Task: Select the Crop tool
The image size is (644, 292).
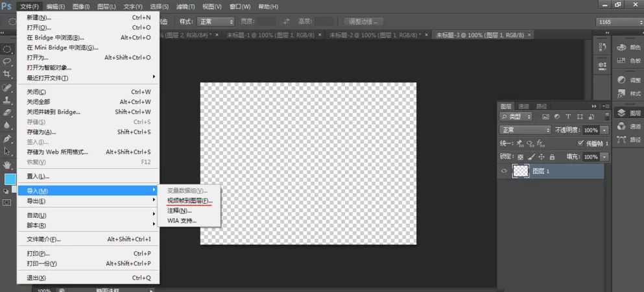Action: coord(7,74)
